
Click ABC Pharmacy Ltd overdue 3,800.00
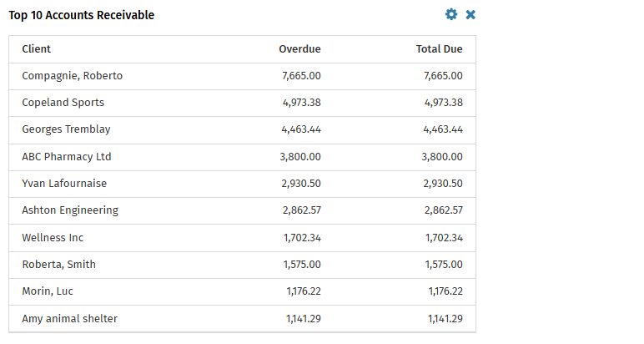pos(300,157)
